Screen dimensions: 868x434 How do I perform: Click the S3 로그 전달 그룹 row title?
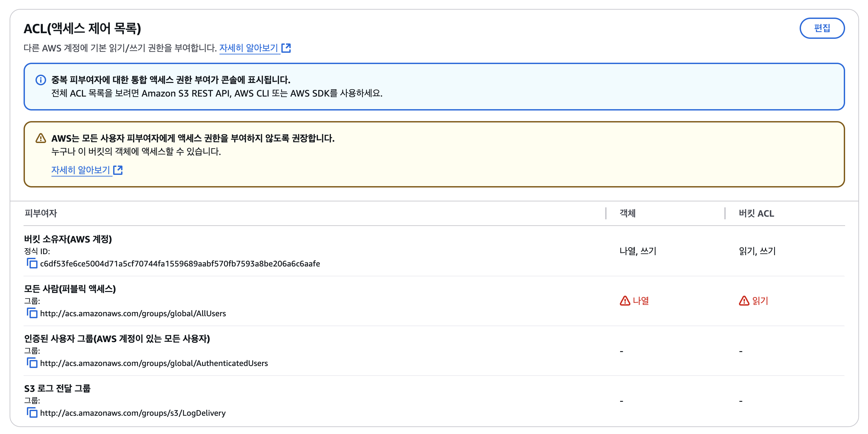coord(57,388)
